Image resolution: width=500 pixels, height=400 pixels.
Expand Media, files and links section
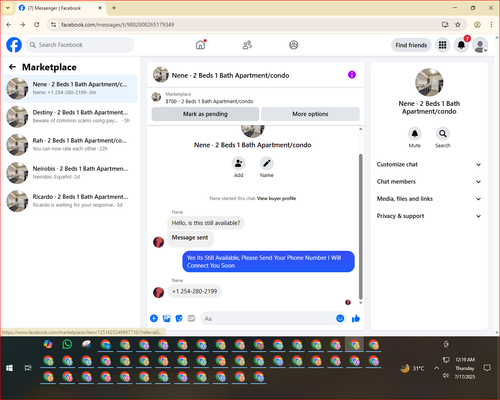(429, 199)
